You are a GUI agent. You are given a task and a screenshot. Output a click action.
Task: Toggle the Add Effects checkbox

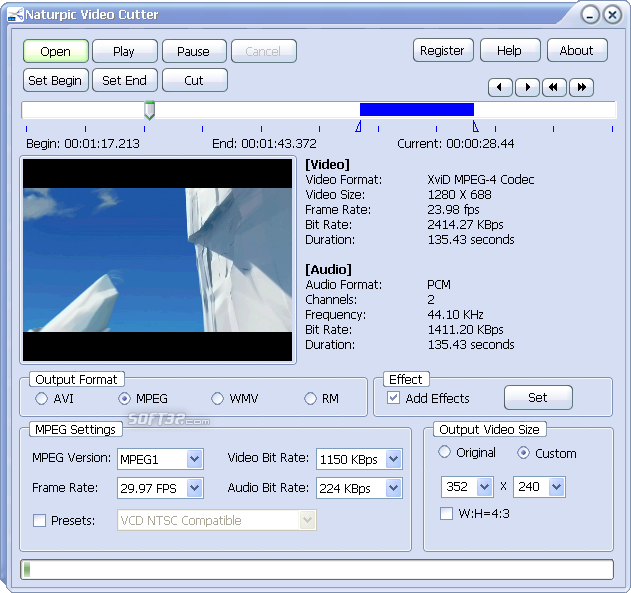(393, 398)
